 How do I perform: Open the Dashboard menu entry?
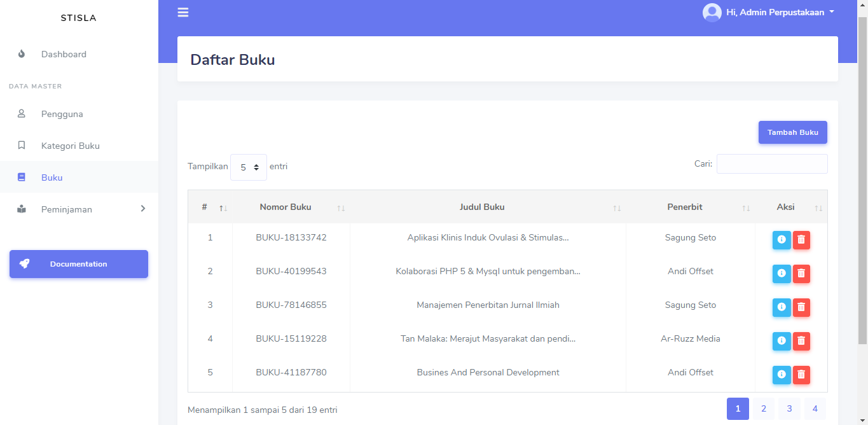click(64, 54)
